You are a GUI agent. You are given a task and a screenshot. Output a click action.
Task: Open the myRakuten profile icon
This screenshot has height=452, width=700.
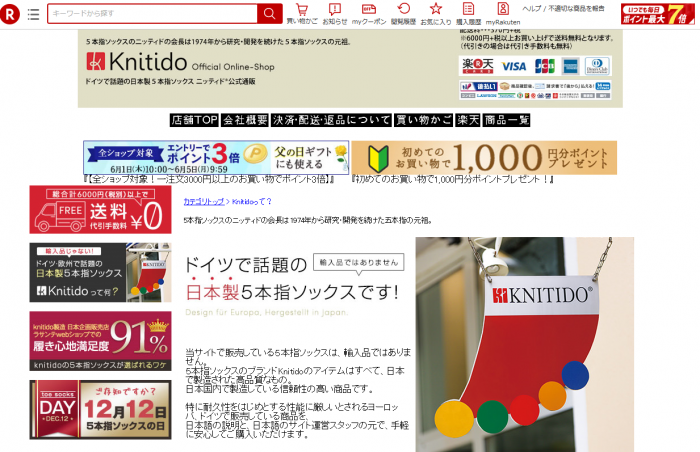[x=503, y=14]
